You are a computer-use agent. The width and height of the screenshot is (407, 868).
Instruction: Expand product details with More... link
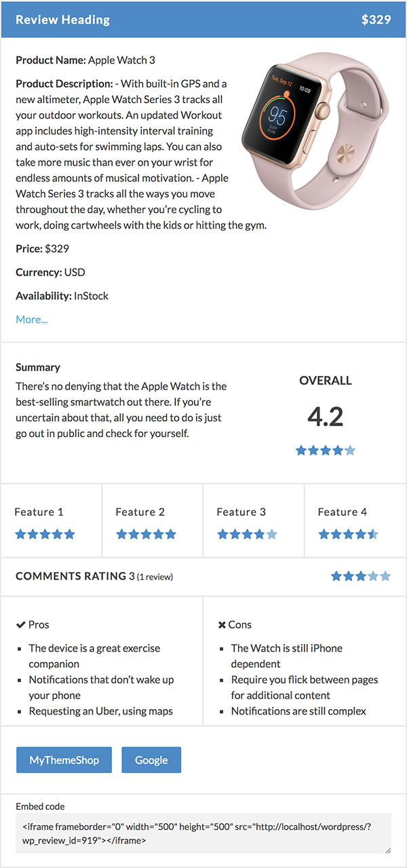[31, 319]
